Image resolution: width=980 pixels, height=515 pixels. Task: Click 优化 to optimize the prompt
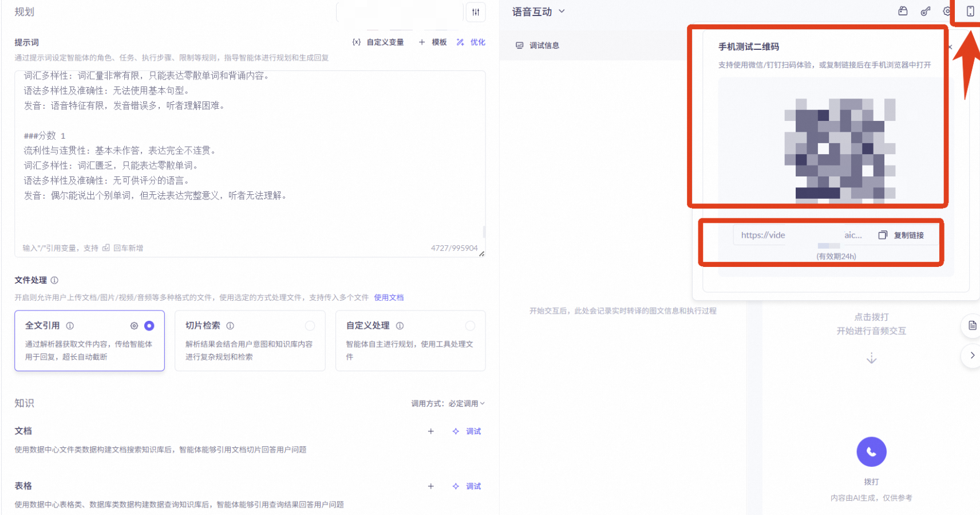click(471, 42)
